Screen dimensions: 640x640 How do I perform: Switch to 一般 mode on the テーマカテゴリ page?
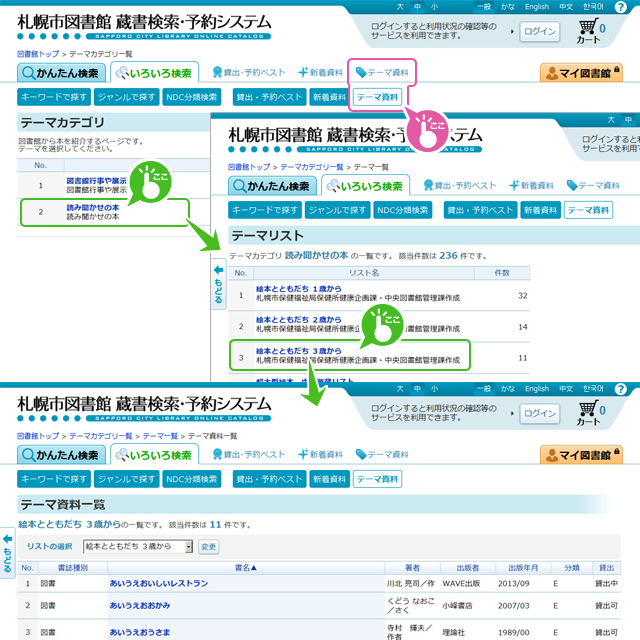[x=484, y=7]
